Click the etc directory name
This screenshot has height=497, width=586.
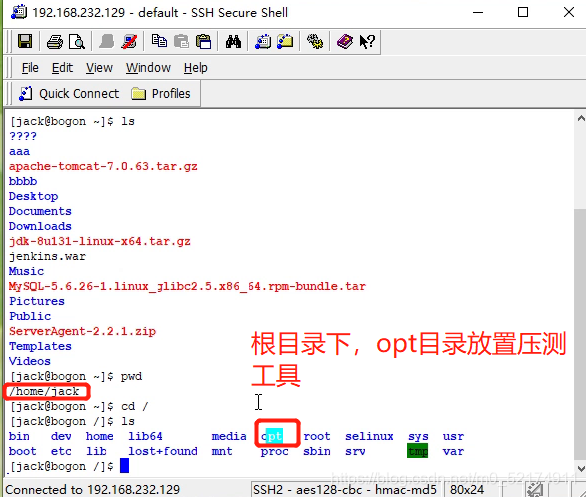point(61,451)
